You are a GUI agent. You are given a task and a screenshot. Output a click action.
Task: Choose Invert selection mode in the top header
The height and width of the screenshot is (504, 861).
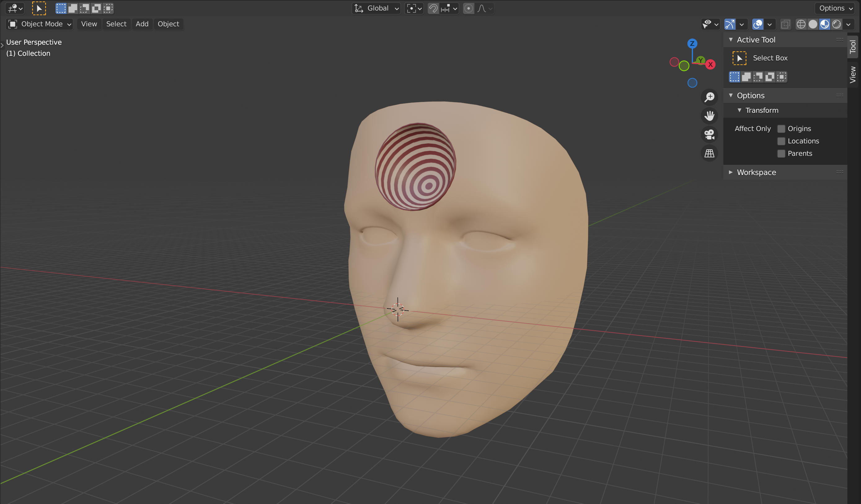96,8
